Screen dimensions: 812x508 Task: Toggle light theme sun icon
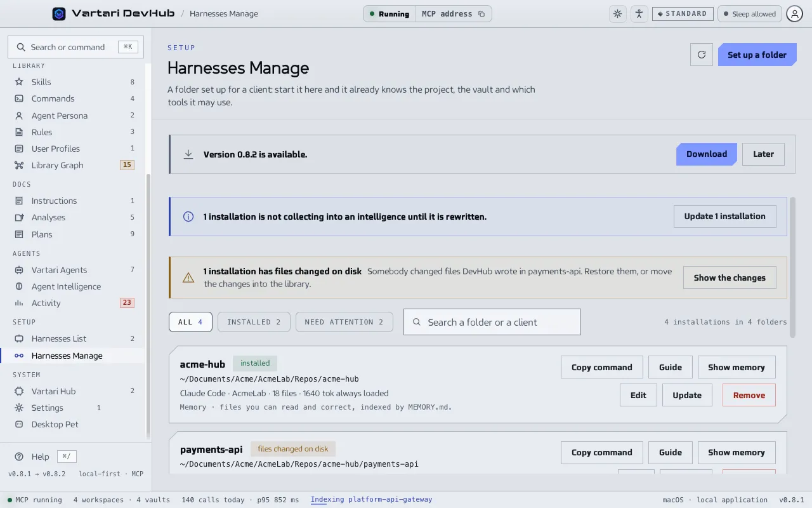[x=617, y=13]
